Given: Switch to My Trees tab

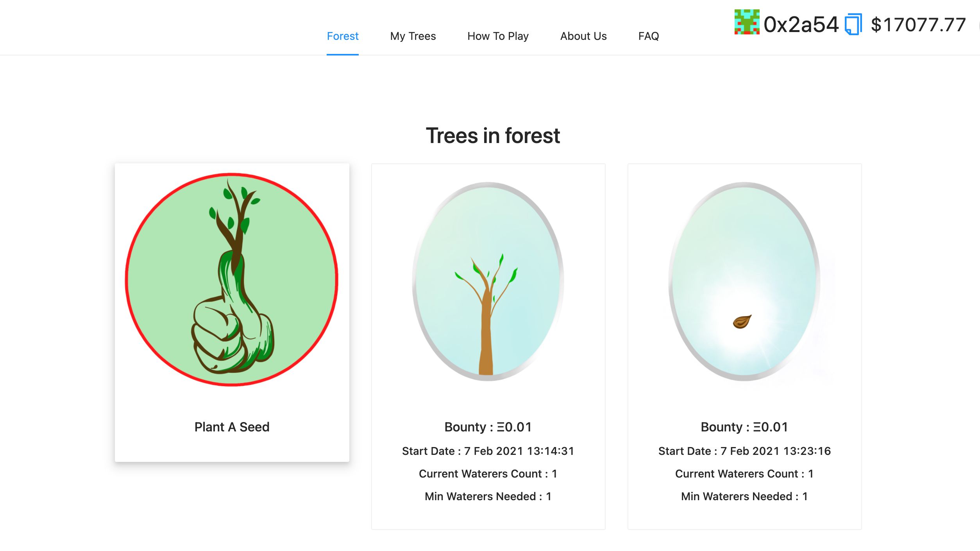Looking at the screenshot, I should 413,36.
